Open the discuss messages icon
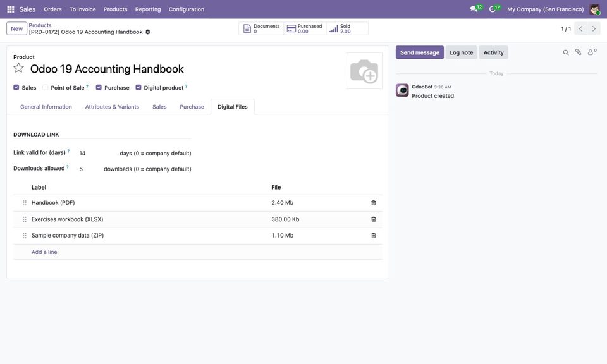The width and height of the screenshot is (607, 364). (474, 9)
